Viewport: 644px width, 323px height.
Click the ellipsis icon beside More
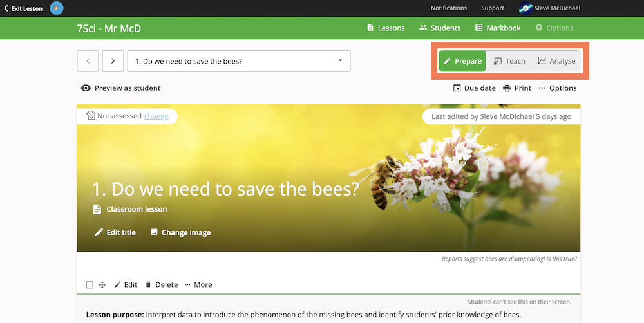(187, 285)
